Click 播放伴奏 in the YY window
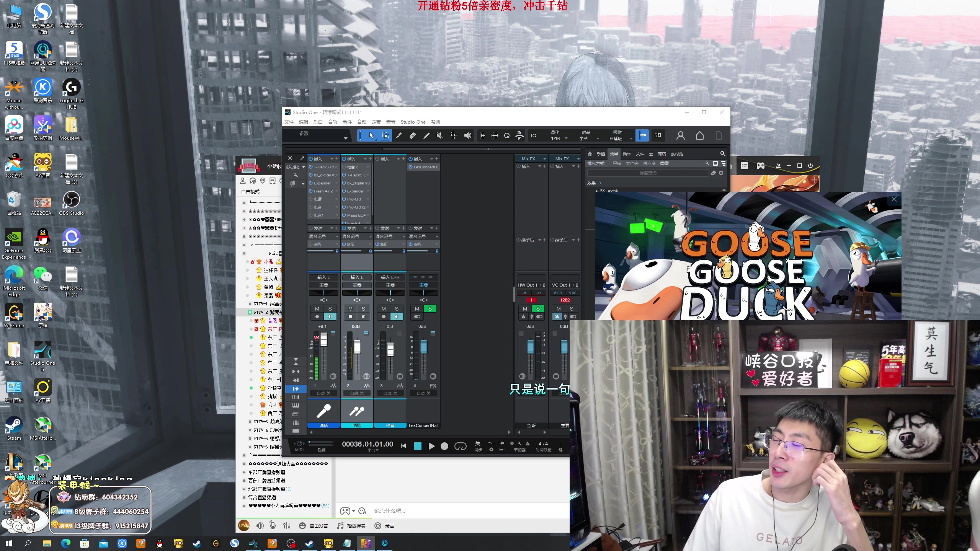The image size is (980, 551). click(x=351, y=526)
